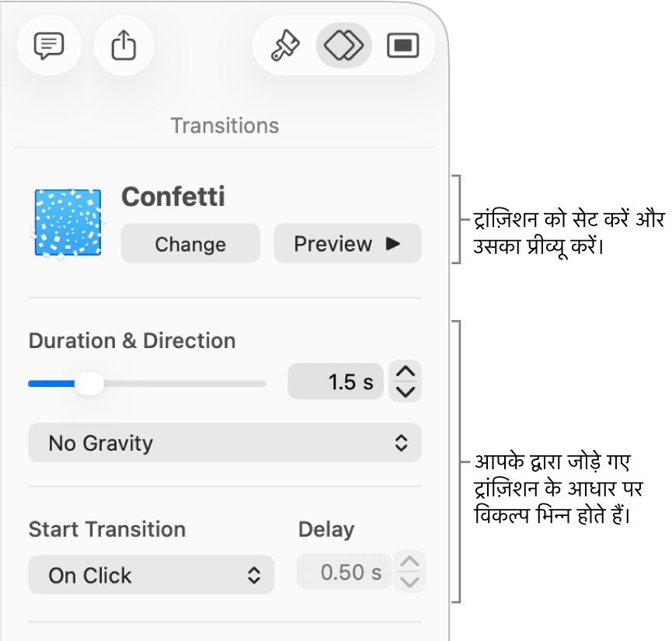Select the Format paintbrush icon
Image resolution: width=672 pixels, height=641 pixels.
287,45
